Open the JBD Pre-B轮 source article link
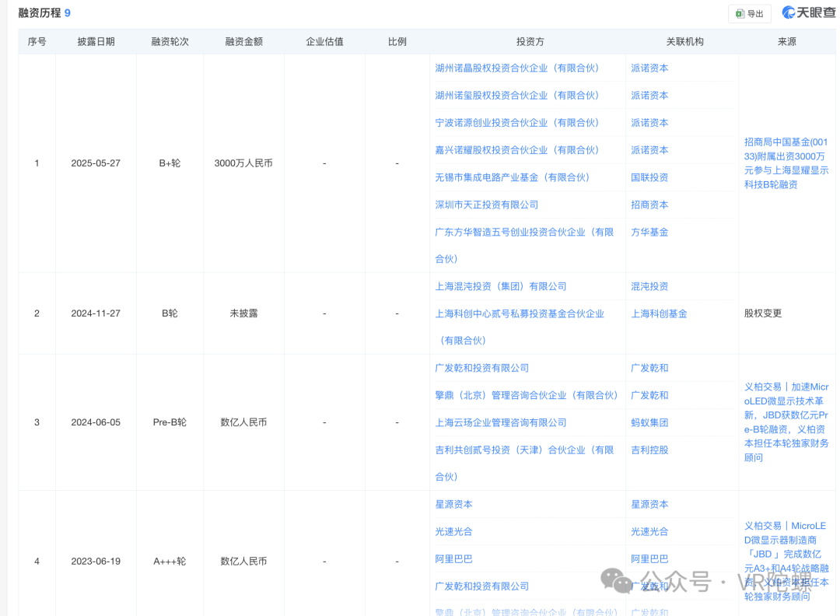 (786, 422)
